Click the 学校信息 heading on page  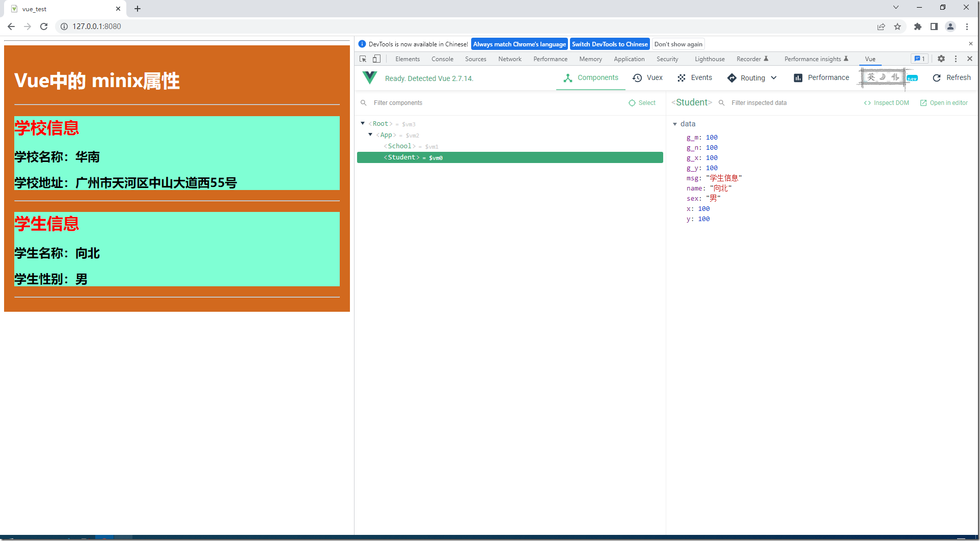[x=47, y=128]
